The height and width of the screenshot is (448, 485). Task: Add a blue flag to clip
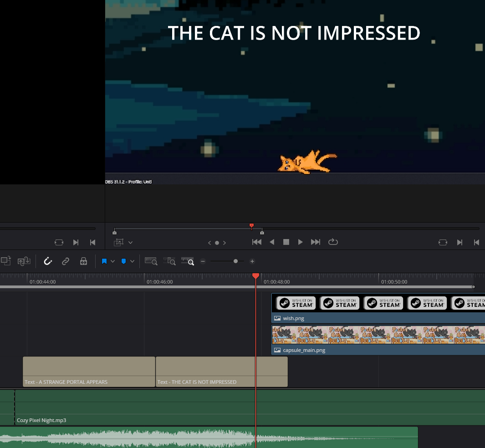click(x=104, y=261)
